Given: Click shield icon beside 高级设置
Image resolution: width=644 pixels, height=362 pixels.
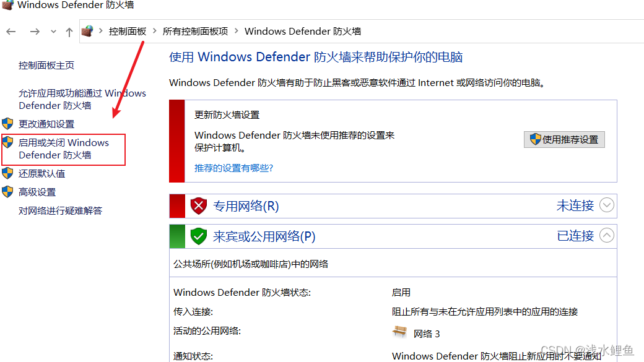Looking at the screenshot, I should click(x=8, y=192).
